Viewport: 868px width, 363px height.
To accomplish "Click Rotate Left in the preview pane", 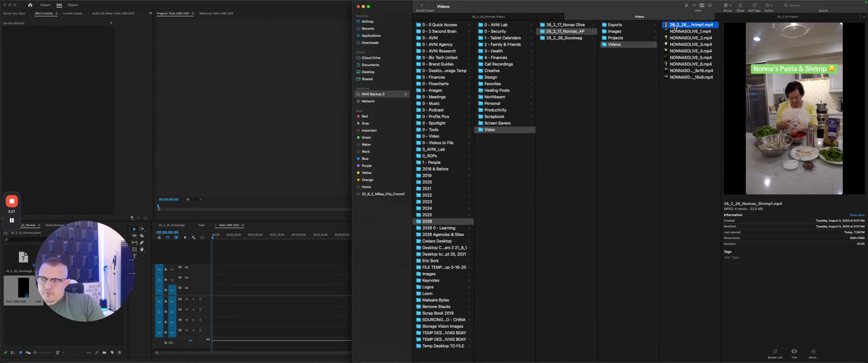I will [x=775, y=352].
